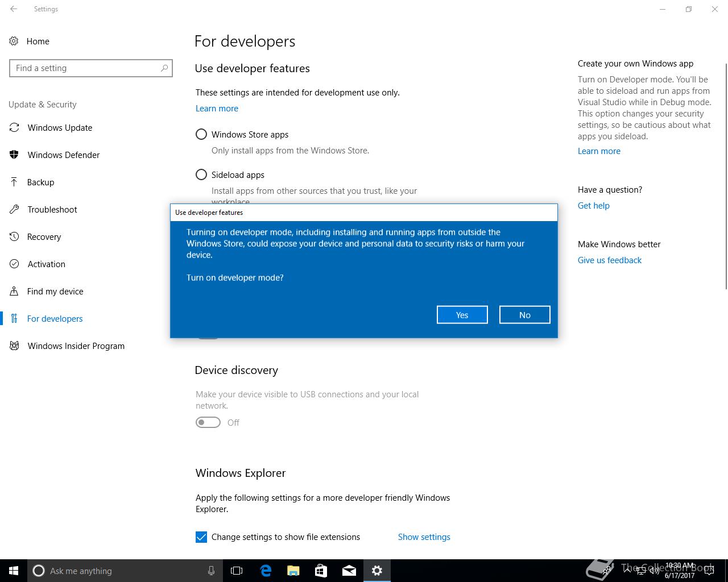
Task: Open the Windows Store taskbar icon
Action: point(321,571)
